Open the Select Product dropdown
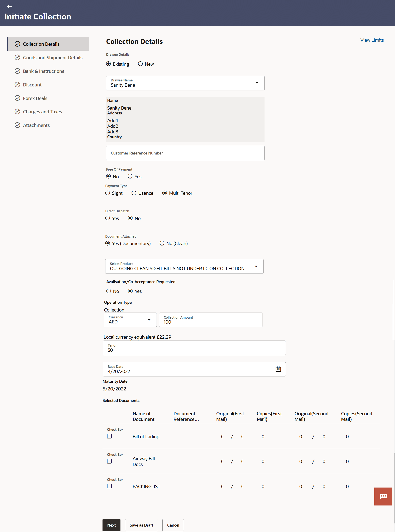This screenshot has width=395, height=532. [256, 266]
